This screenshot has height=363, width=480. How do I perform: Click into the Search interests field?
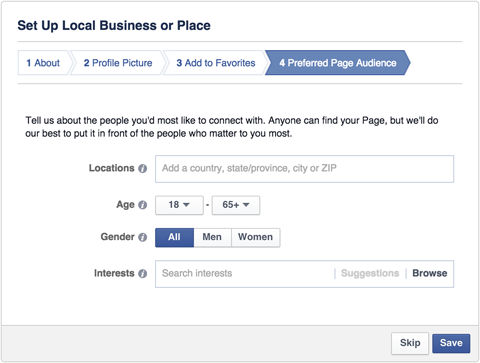pyautogui.click(x=245, y=274)
